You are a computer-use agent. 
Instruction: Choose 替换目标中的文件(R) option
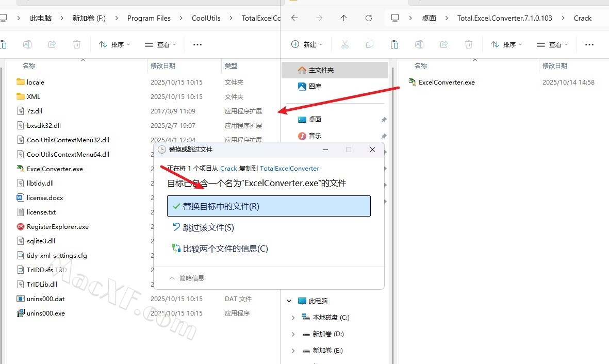[269, 206]
